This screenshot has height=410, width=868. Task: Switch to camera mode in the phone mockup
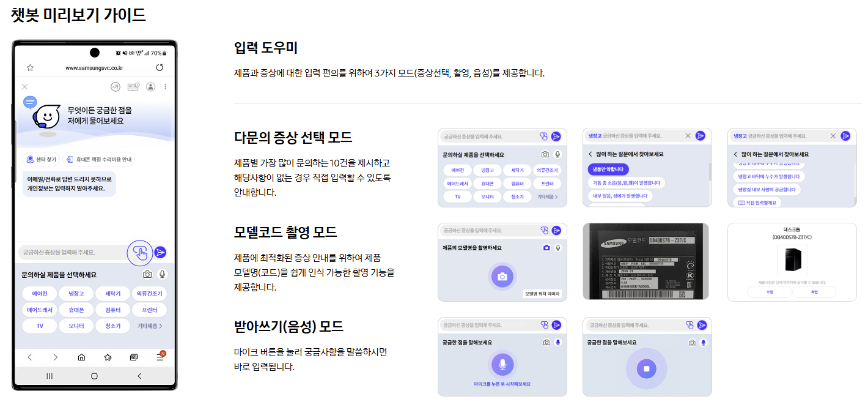147,275
